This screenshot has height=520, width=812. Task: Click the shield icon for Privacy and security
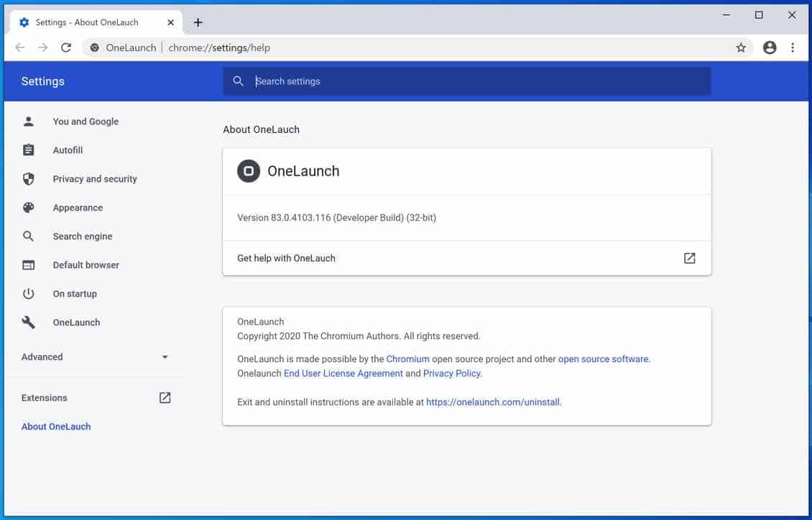29,179
